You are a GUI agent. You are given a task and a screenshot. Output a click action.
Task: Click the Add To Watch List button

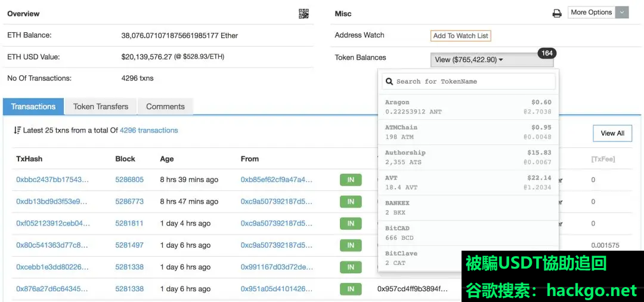tap(460, 36)
